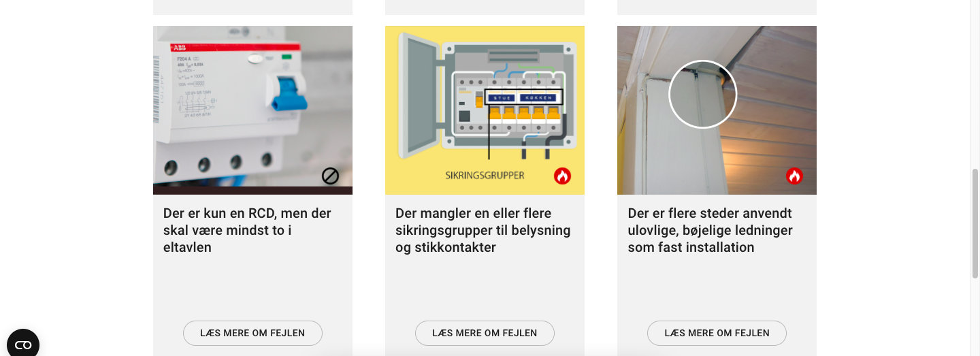Screen dimensions: 980x356
Task: Click the ABB logo on the RCD device
Action: coord(179,48)
